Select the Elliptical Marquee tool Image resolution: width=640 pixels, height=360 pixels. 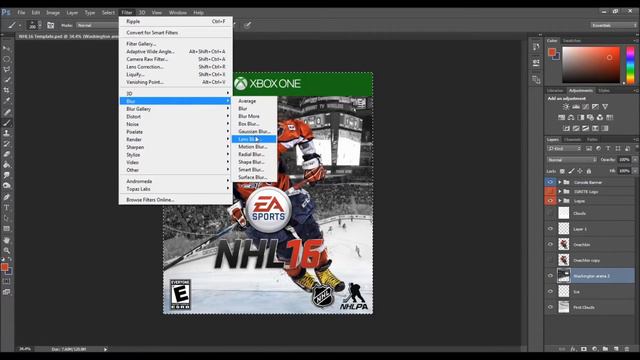click(x=7, y=59)
